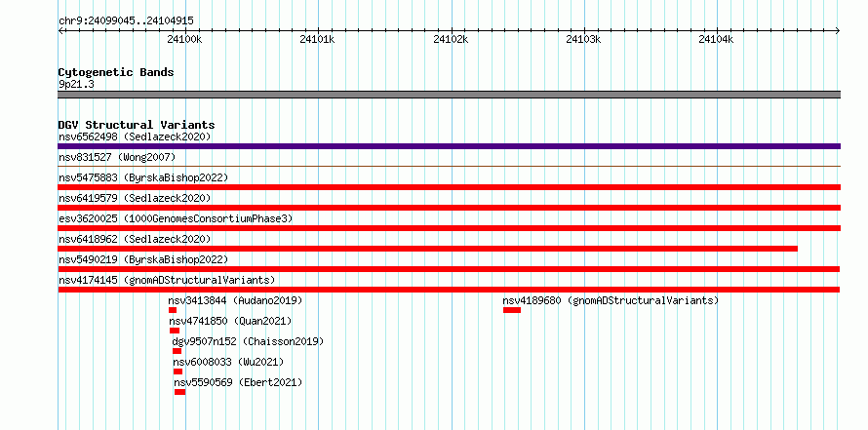Click the 24101k ruler position label
Viewport: 868px width, 430px height.
tap(318, 39)
